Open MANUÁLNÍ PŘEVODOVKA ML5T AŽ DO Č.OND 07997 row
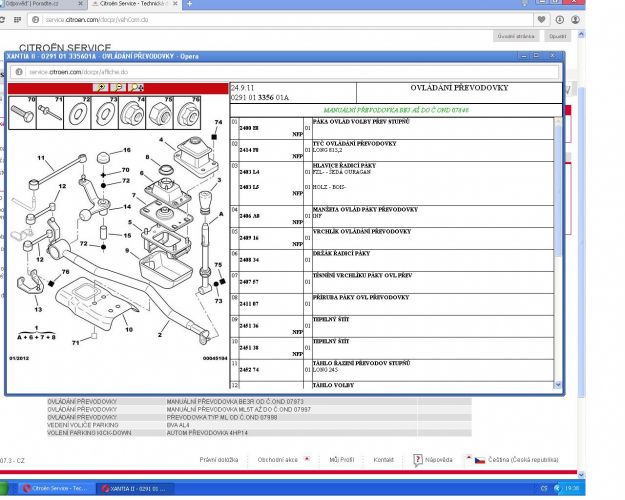The image size is (625, 500). [x=259, y=409]
